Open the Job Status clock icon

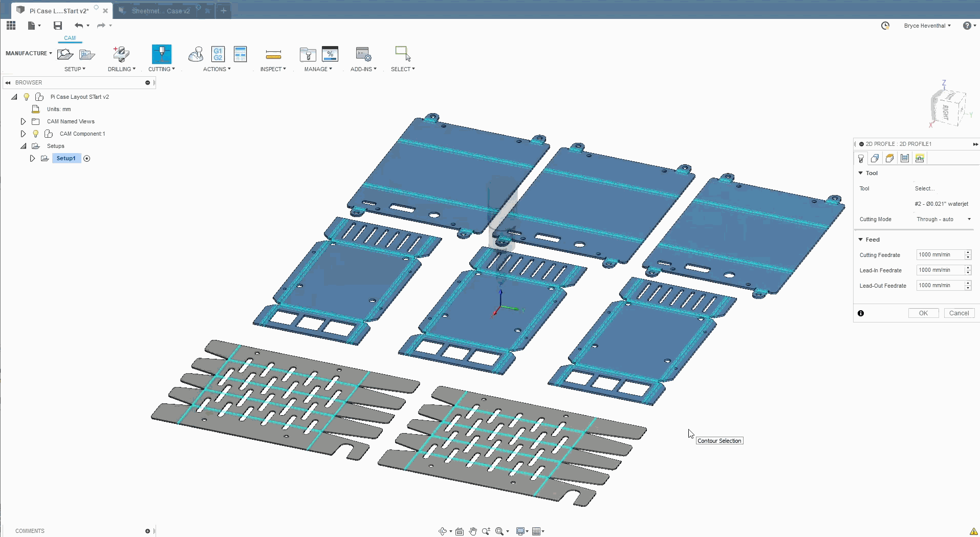point(885,26)
